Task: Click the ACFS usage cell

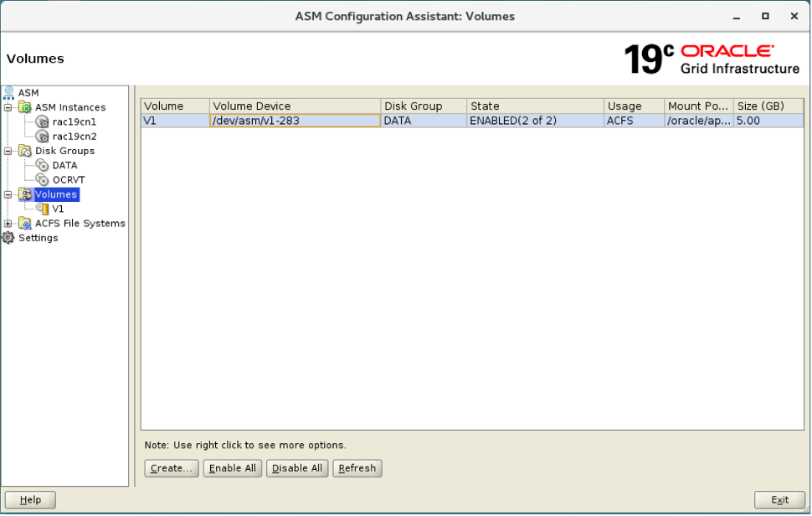Action: (x=634, y=121)
